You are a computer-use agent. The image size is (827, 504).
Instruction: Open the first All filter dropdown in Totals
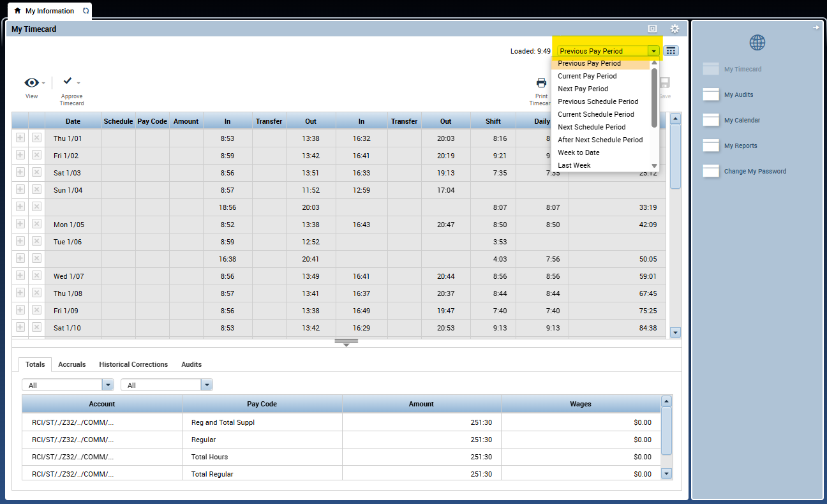pos(108,385)
